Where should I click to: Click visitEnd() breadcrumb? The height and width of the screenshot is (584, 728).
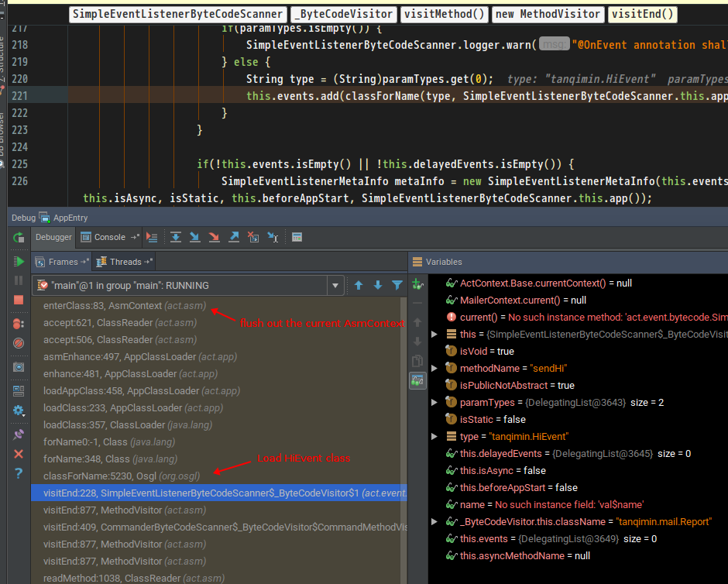click(x=643, y=14)
